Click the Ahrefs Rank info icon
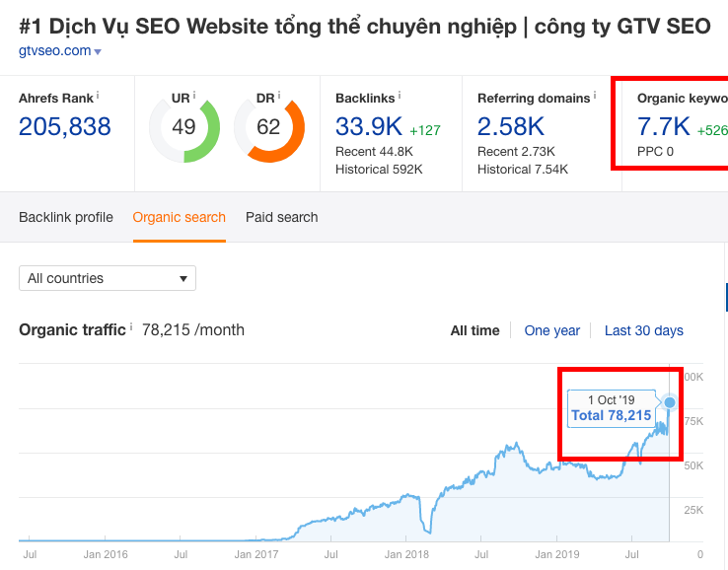The width and height of the screenshot is (728, 570). click(98, 95)
